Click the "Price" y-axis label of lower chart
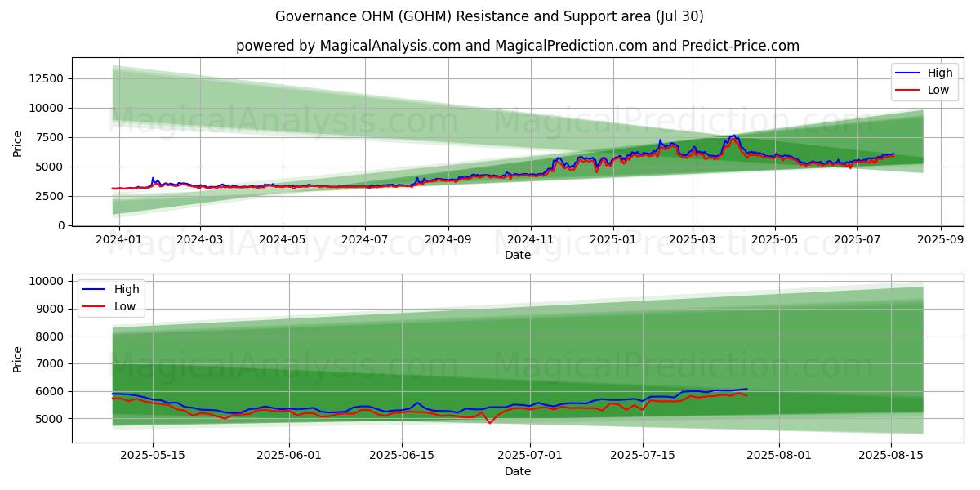The height and width of the screenshot is (490, 980). click(x=18, y=359)
